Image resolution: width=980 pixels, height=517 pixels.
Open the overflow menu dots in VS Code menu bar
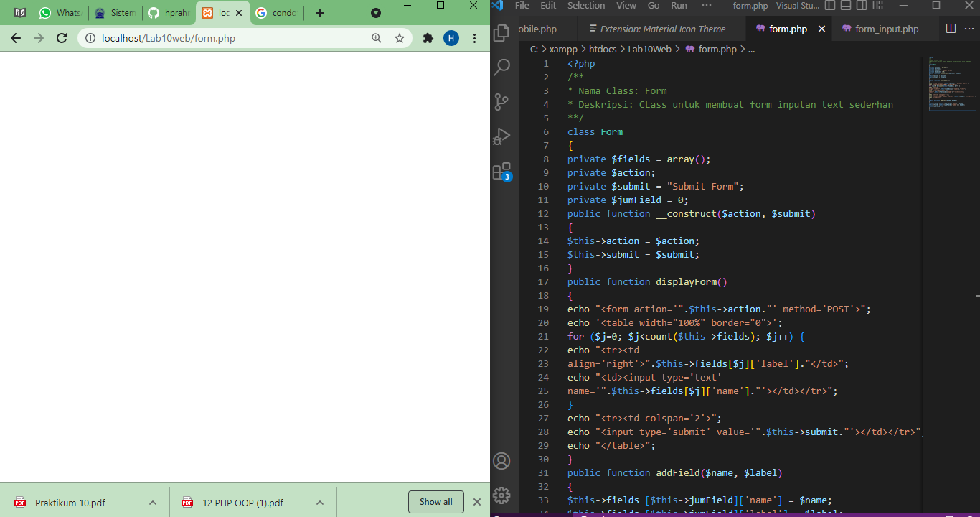tap(707, 6)
